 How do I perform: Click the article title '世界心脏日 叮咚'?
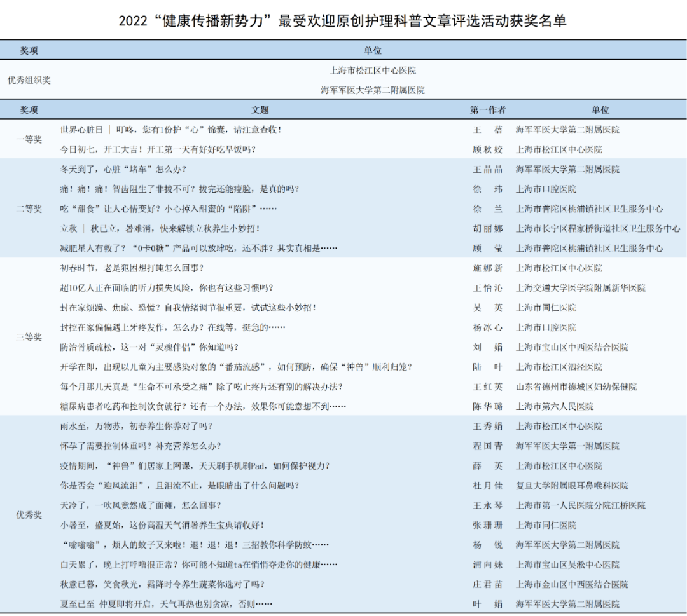pos(171,130)
